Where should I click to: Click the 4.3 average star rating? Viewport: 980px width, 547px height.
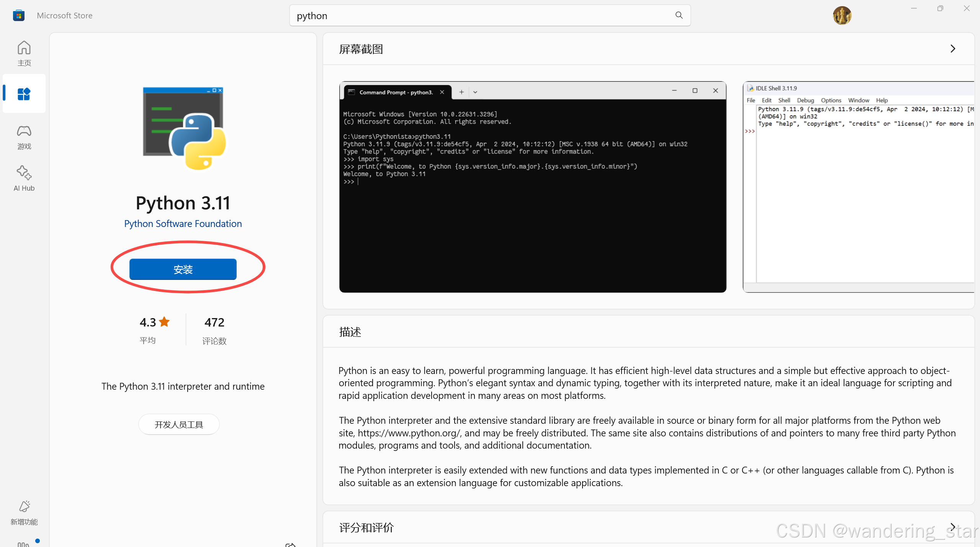pyautogui.click(x=154, y=322)
